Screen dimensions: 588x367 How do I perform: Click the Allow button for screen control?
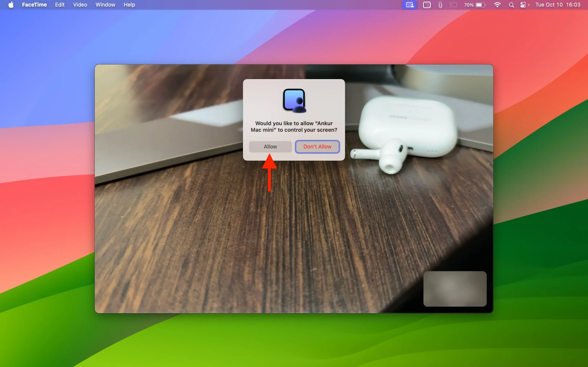coord(270,146)
